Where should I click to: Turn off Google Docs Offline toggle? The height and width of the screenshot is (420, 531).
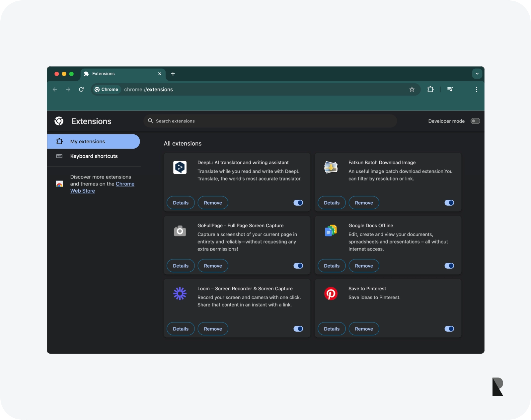pyautogui.click(x=449, y=266)
